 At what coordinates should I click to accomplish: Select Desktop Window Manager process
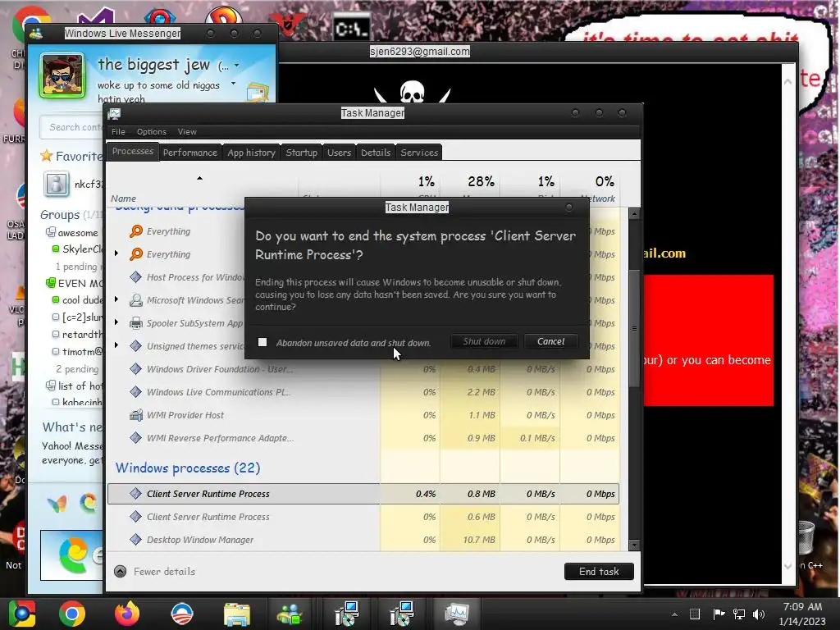click(363, 540)
